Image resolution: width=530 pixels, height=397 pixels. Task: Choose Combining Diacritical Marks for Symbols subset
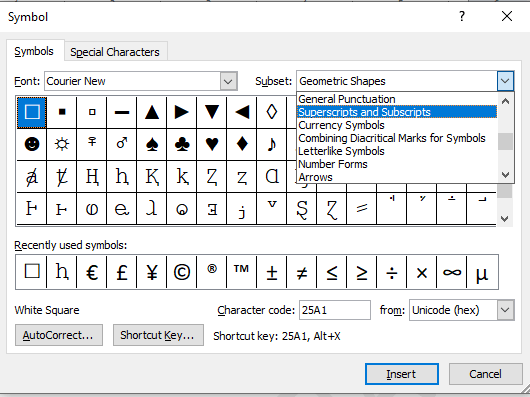pyautogui.click(x=397, y=138)
